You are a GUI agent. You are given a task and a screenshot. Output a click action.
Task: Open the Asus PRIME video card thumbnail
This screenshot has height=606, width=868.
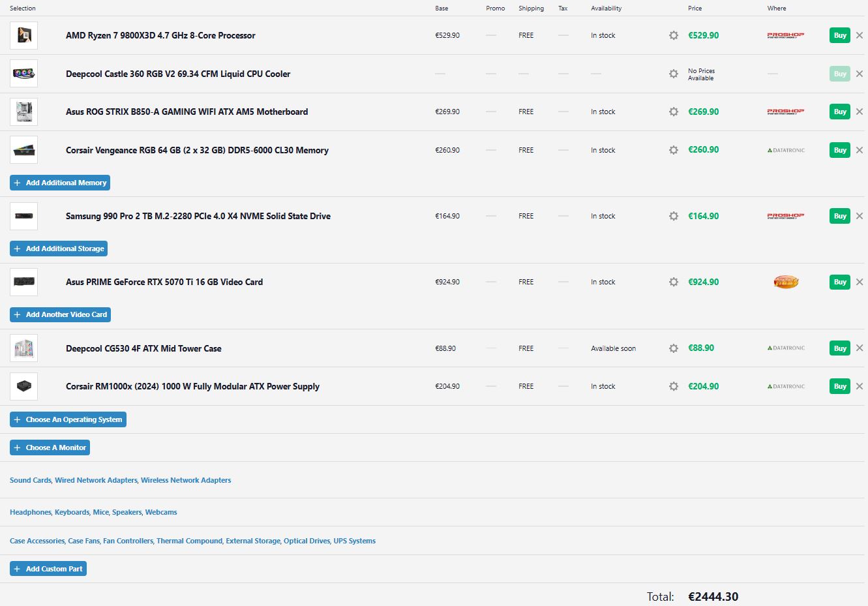click(x=23, y=282)
